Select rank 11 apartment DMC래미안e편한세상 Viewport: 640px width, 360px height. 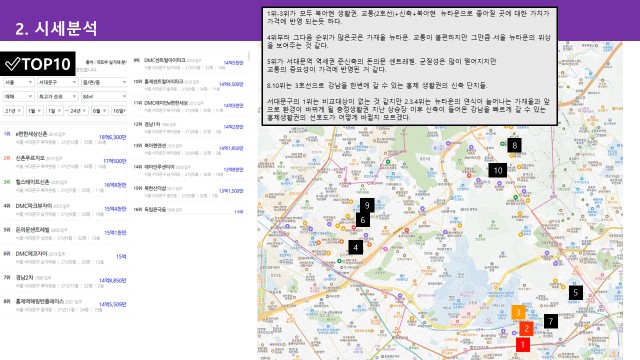[166, 103]
